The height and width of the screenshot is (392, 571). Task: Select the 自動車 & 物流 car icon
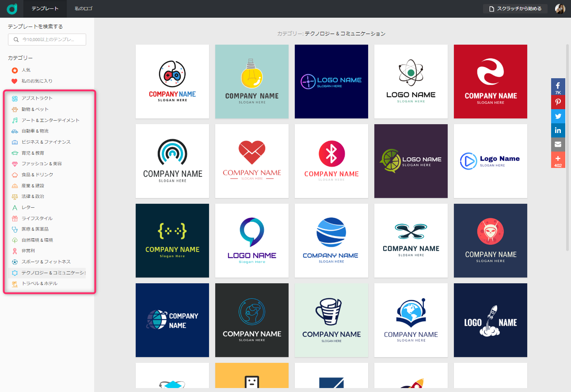[15, 131]
